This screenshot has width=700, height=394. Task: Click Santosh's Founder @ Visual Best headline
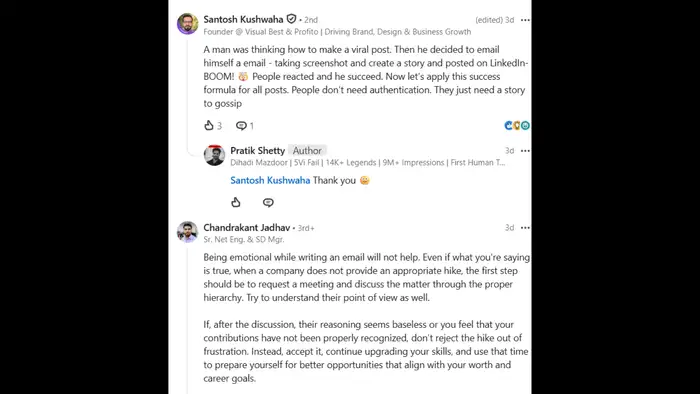(x=337, y=32)
